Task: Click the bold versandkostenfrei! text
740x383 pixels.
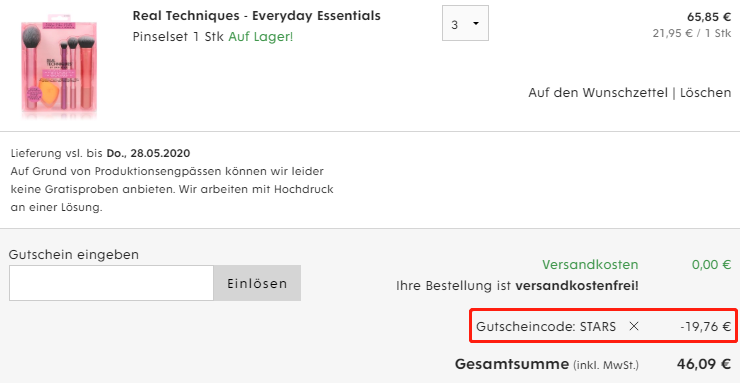Action: pos(577,286)
